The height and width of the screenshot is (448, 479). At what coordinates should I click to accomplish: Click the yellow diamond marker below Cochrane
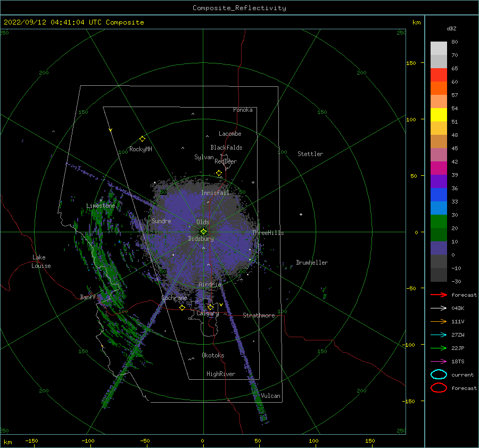(182, 307)
